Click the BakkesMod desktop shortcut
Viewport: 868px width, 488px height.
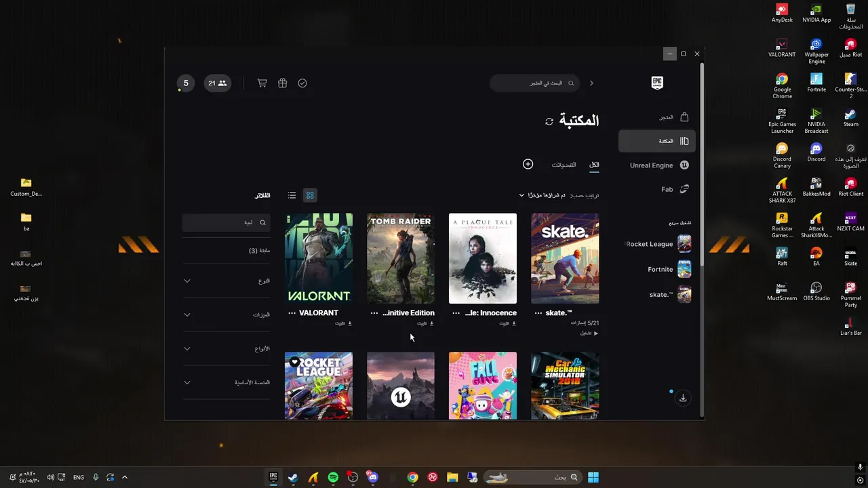click(816, 187)
